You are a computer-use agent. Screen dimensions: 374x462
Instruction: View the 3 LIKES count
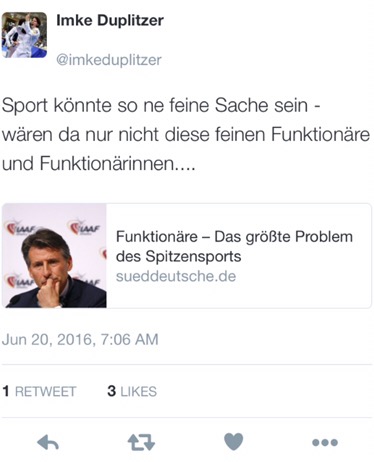[x=132, y=391]
